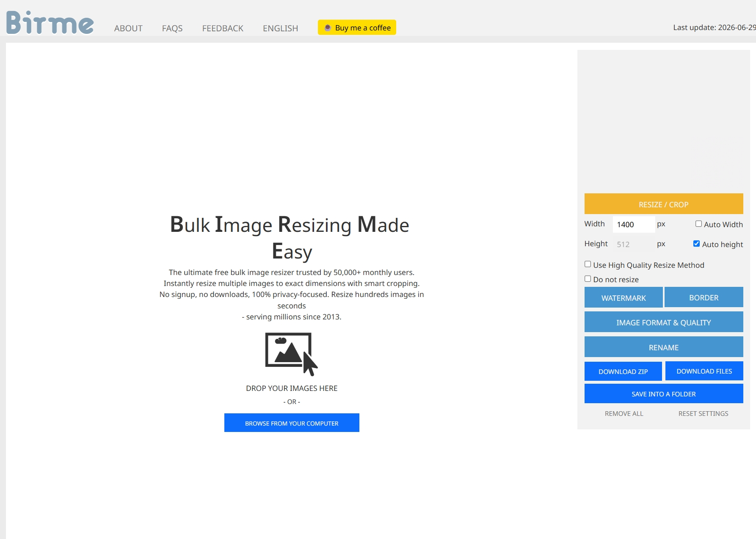Viewport: 756px width, 539px height.
Task: Click the Width input field
Action: click(634, 224)
